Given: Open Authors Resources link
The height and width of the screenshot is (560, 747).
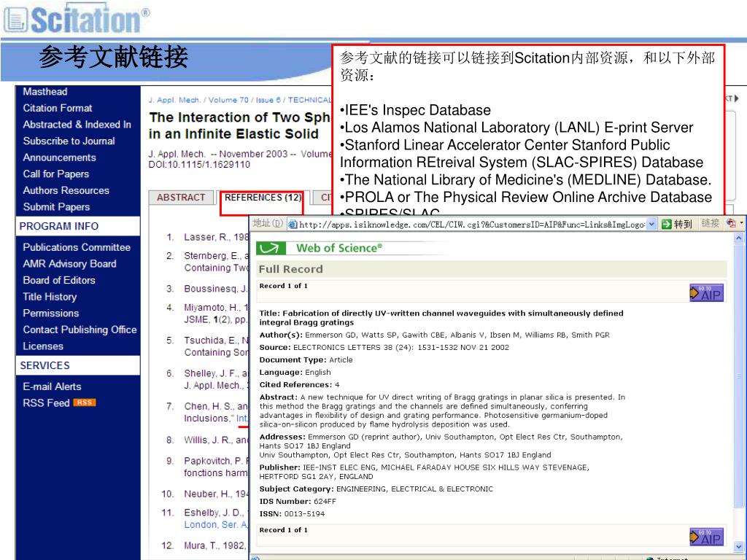Looking at the screenshot, I should [66, 190].
